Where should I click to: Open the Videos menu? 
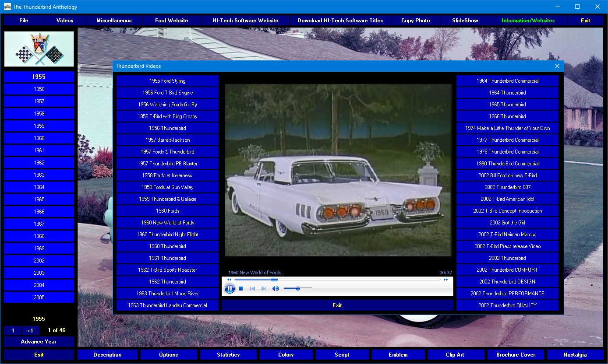(65, 21)
